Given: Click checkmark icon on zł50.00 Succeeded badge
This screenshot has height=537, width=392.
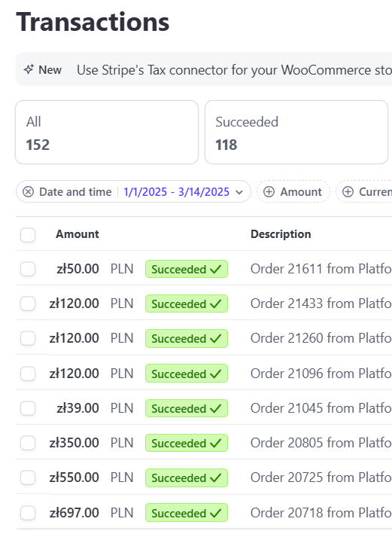Looking at the screenshot, I should pyautogui.click(x=216, y=269).
